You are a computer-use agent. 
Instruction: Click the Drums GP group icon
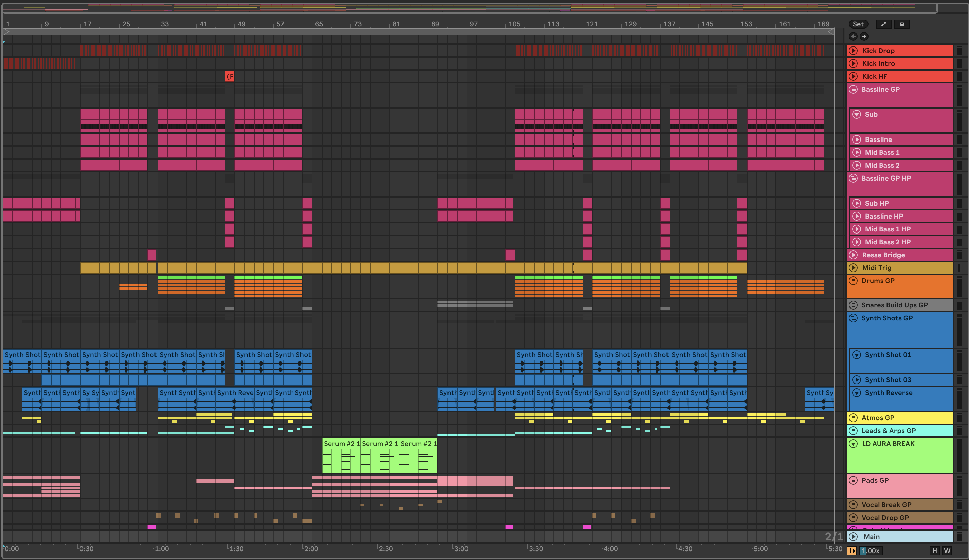tap(853, 281)
